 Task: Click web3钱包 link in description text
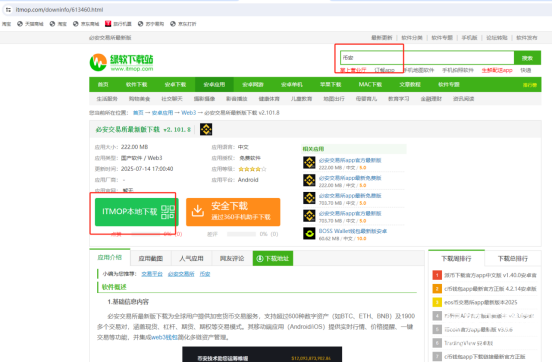(x=164, y=337)
